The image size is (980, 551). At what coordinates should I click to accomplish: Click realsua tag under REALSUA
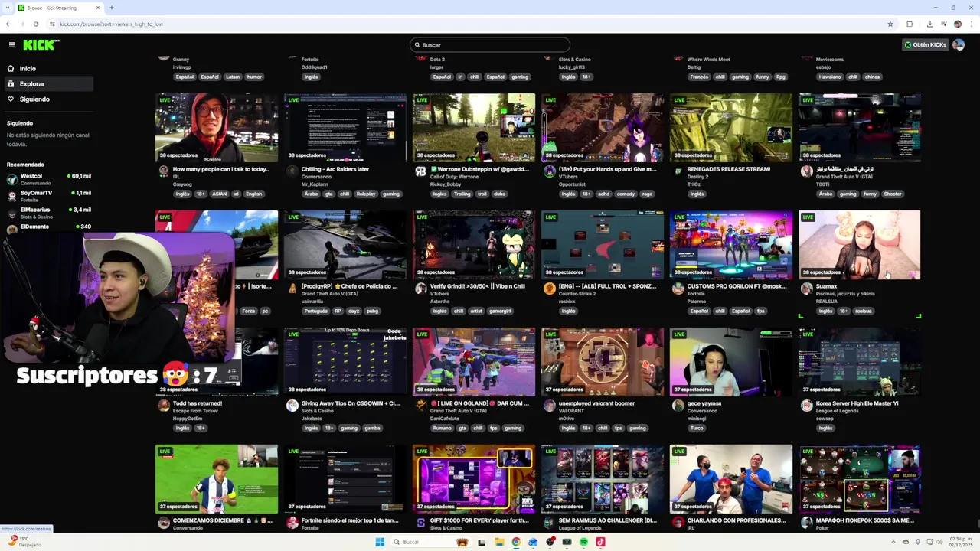point(864,311)
